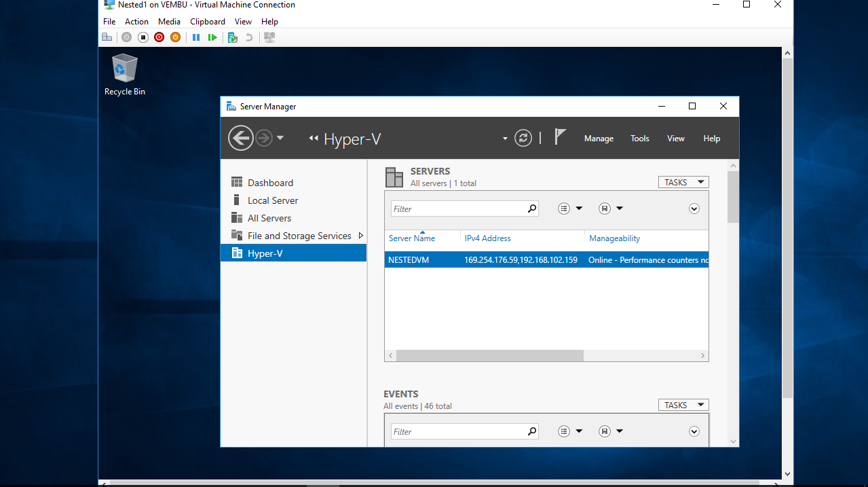Refresh Server Manager with the circular icon
868x487 pixels.
tap(523, 138)
